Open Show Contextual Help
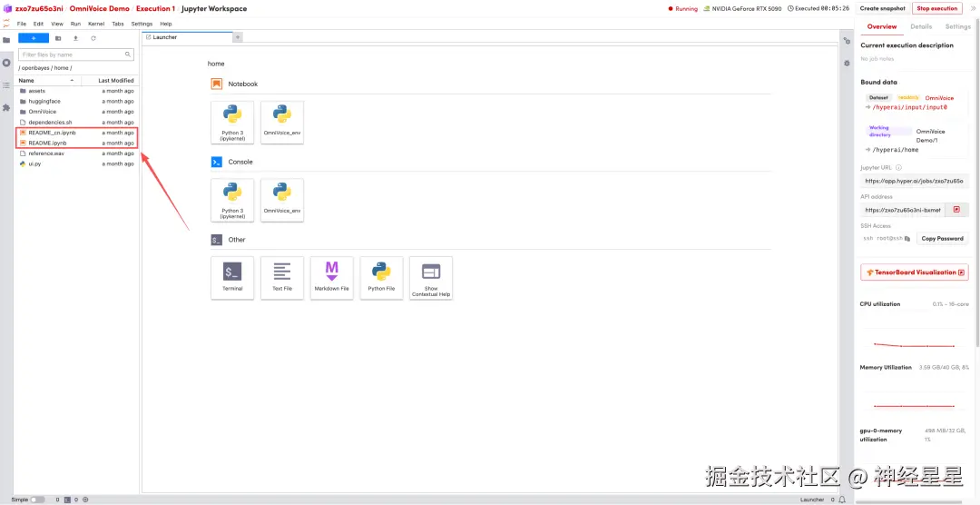 (431, 278)
